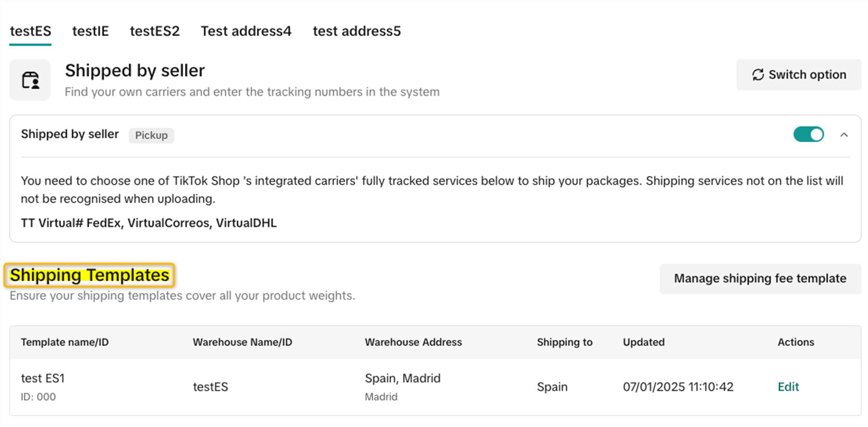Go to the Test address4 tab

246,31
